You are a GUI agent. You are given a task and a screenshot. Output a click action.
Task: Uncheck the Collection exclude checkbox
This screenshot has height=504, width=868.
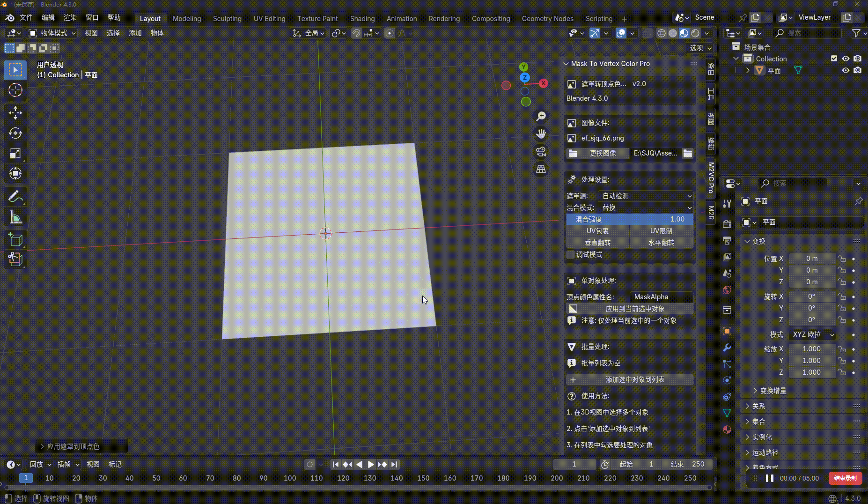tap(834, 59)
